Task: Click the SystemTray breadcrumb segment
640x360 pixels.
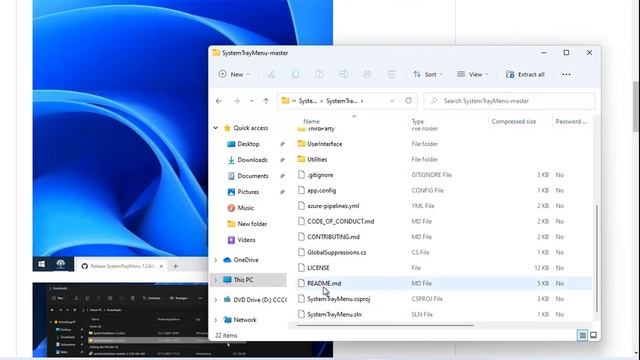Action: [x=342, y=101]
